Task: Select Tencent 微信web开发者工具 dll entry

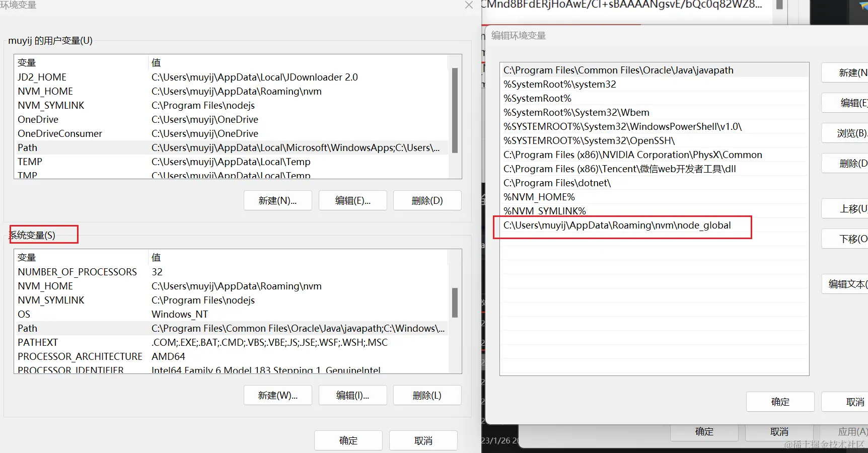Action: pos(655,169)
